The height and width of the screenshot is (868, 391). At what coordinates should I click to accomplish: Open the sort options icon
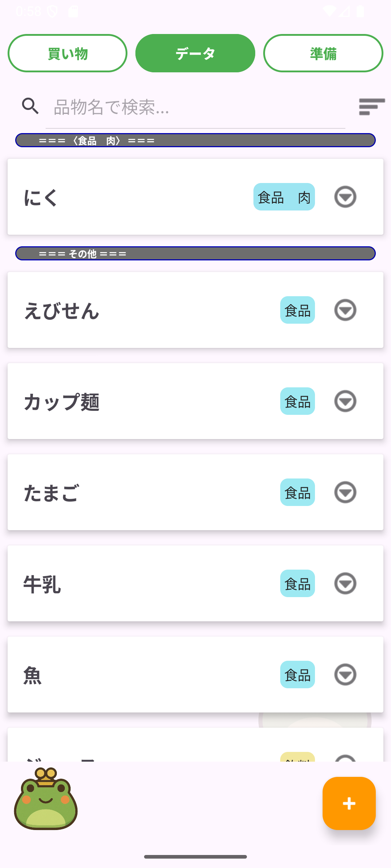(x=371, y=107)
